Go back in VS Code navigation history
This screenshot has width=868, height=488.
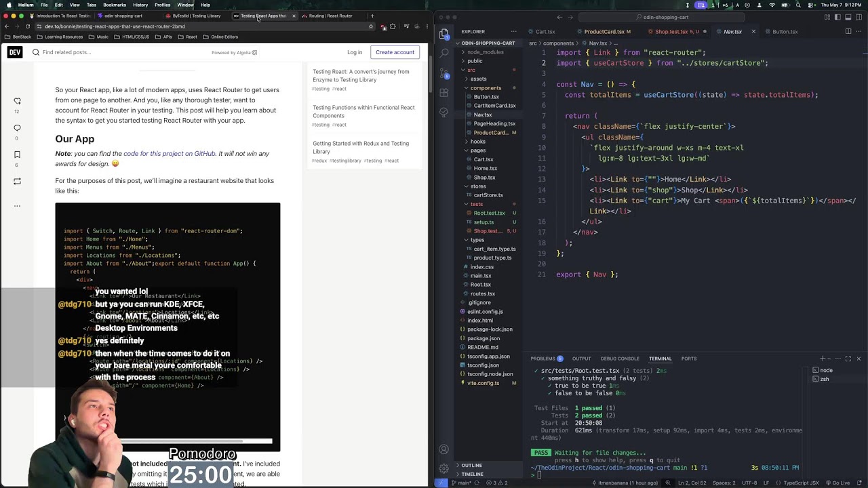click(x=559, y=17)
